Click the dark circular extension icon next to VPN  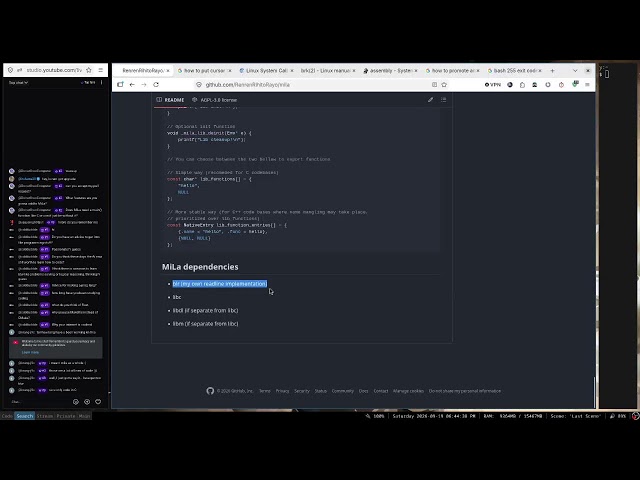coord(510,84)
